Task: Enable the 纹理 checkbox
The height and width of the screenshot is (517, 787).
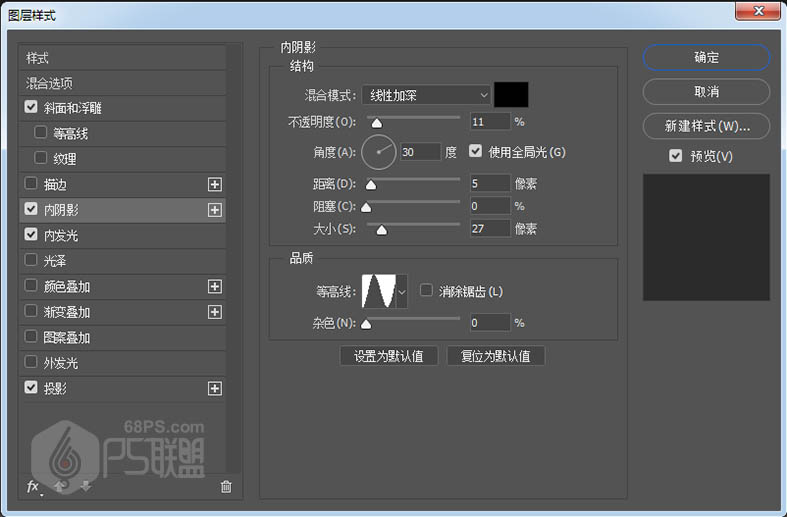Action: tap(41, 158)
